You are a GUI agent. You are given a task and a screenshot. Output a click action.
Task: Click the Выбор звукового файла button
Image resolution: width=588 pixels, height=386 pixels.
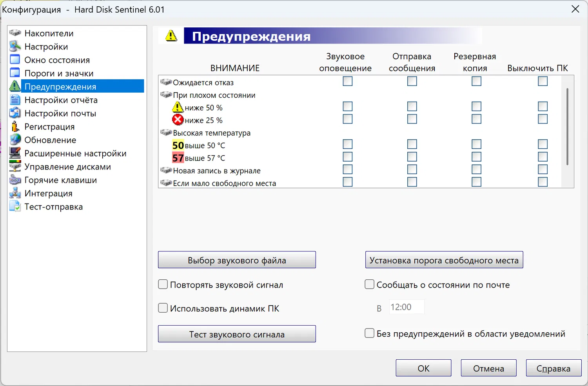pyautogui.click(x=237, y=260)
